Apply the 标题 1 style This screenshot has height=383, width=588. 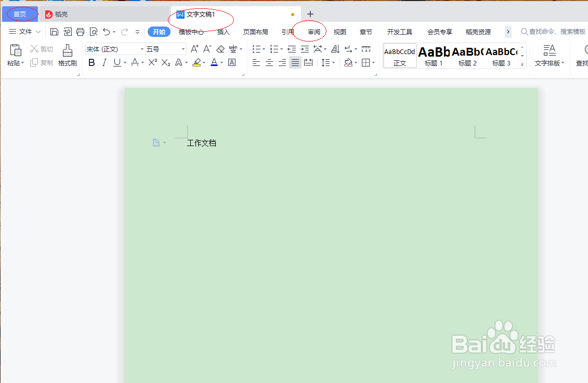(x=434, y=56)
